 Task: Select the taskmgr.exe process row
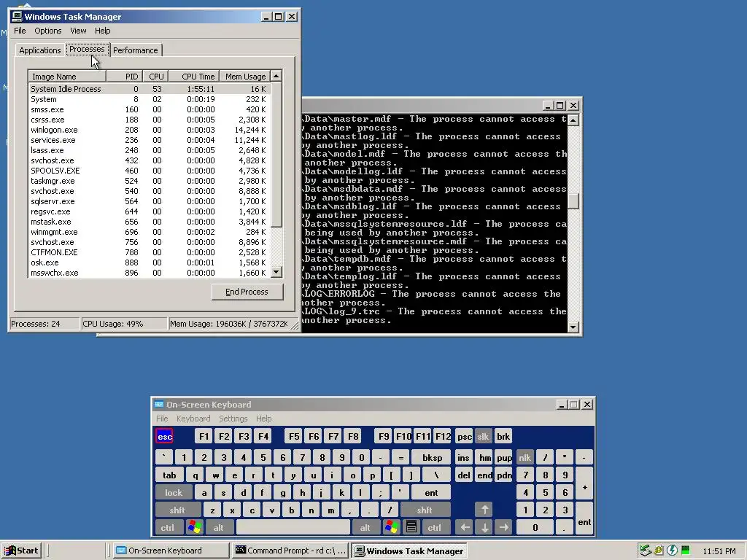tap(149, 181)
